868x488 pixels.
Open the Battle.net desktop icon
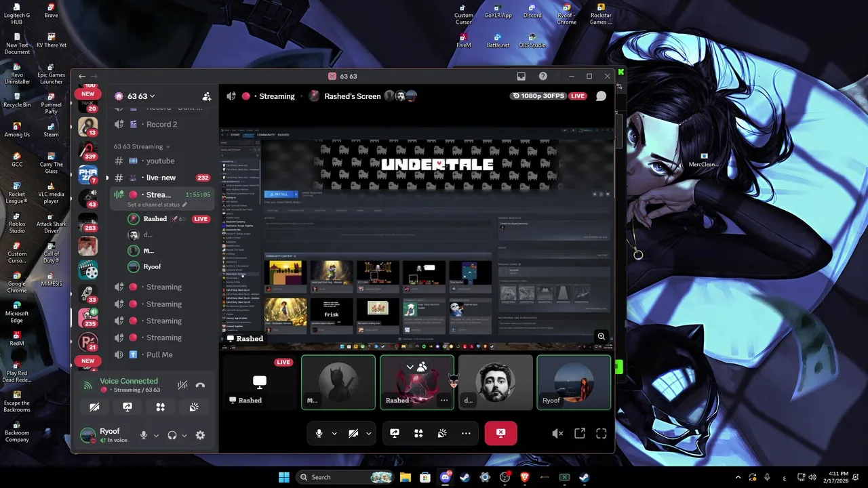[x=498, y=40]
